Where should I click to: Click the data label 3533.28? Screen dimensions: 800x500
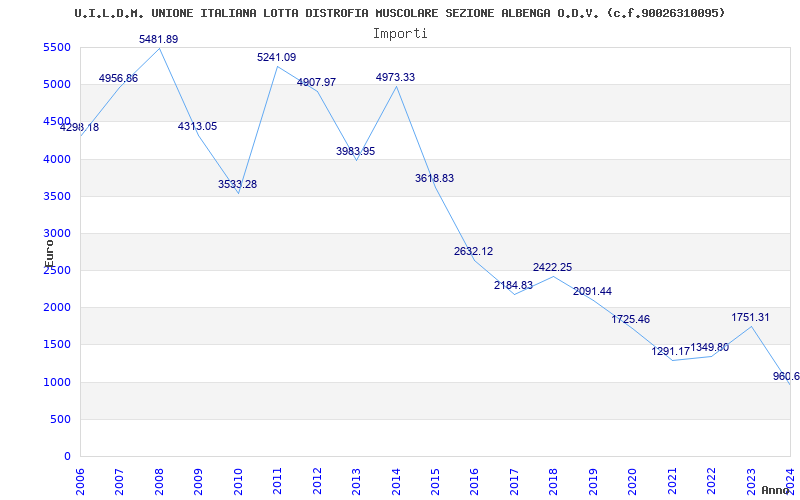point(238,184)
